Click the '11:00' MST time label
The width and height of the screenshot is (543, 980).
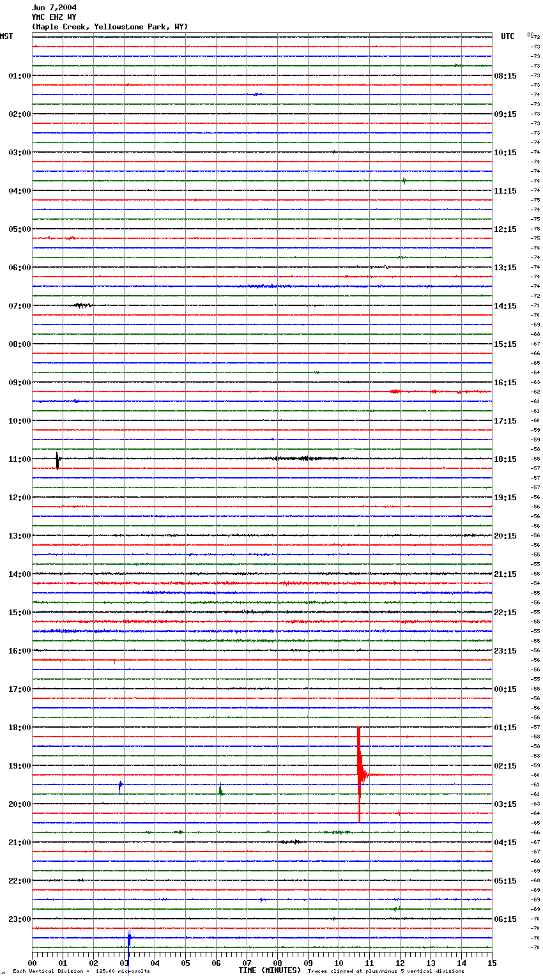point(20,459)
